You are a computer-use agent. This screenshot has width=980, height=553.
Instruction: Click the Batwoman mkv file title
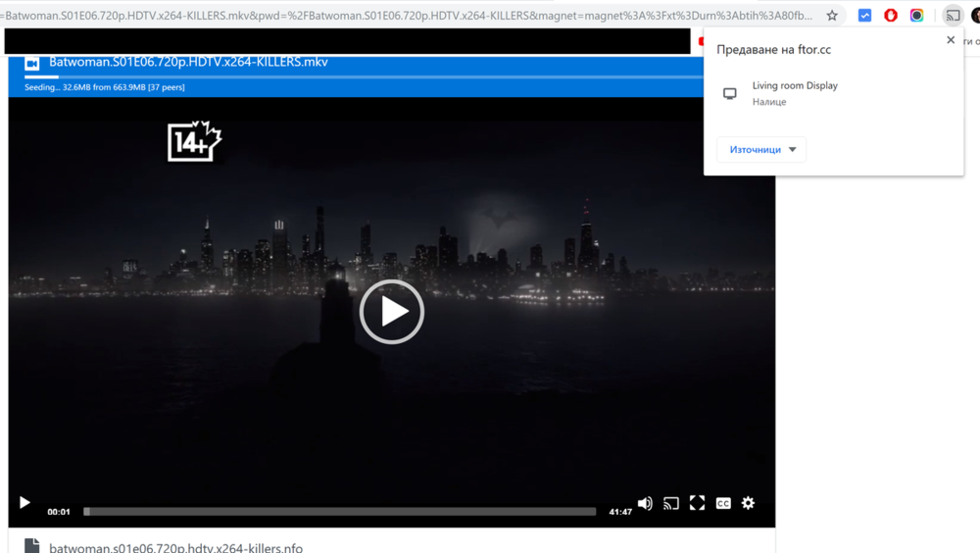(188, 62)
